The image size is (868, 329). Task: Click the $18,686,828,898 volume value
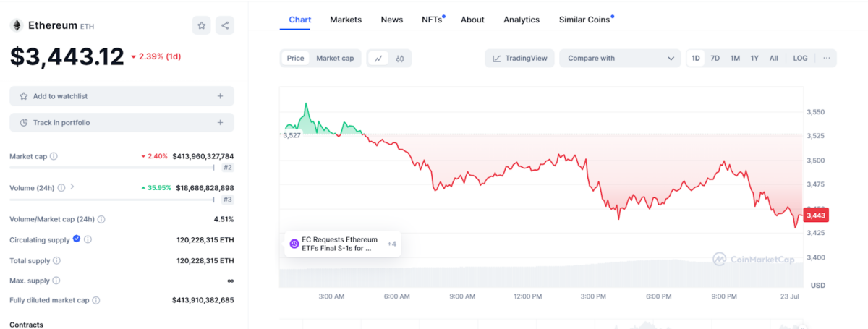205,187
